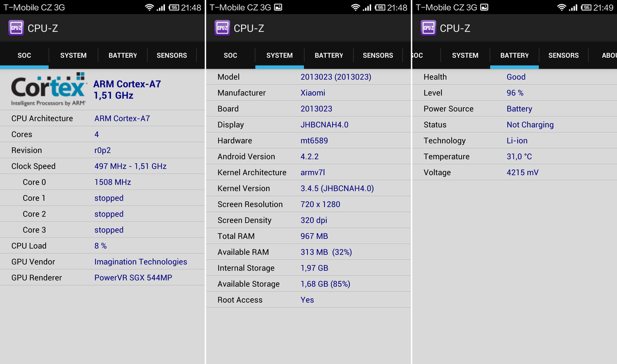617x364 pixels.
Task: Tap the GPU Renderer value PowerVR SGX 544MP
Action: pyautogui.click(x=133, y=278)
